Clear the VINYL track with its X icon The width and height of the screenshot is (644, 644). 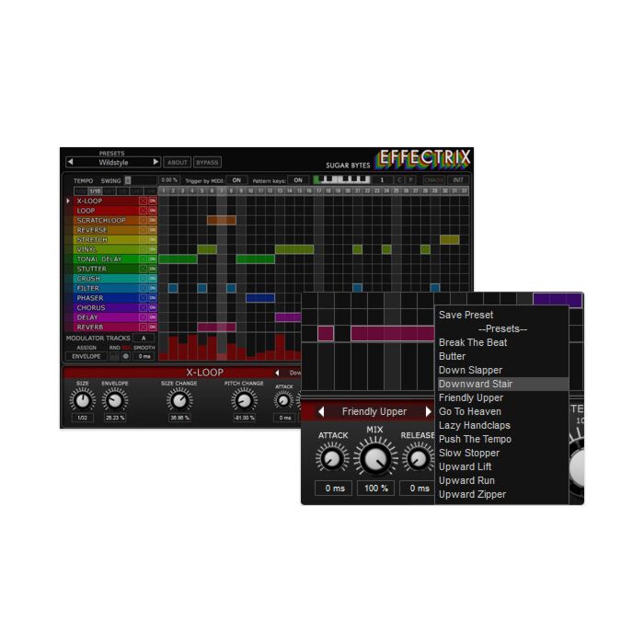pyautogui.click(x=143, y=249)
